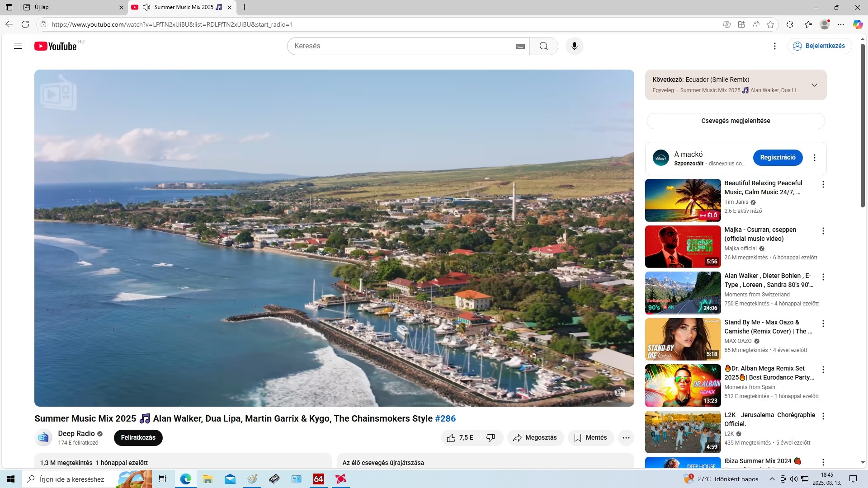The image size is (868, 488).
Task: Open Stand By Me video thumbnail
Action: (683, 339)
